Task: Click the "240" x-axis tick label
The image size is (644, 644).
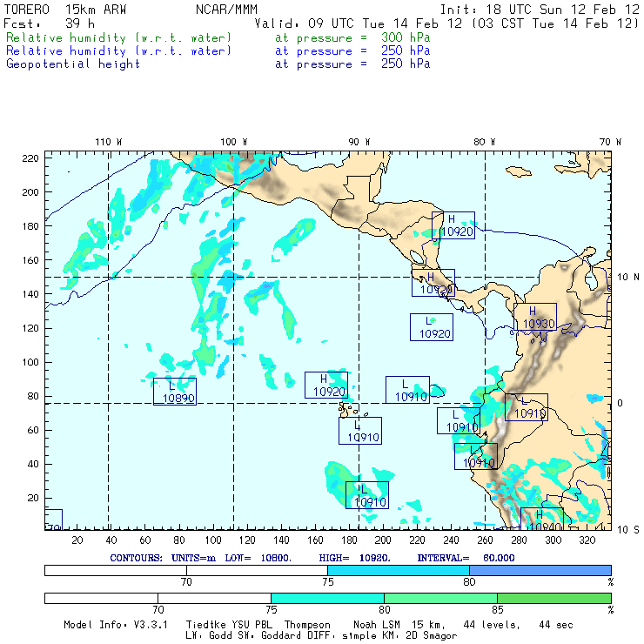Action: 451,540
